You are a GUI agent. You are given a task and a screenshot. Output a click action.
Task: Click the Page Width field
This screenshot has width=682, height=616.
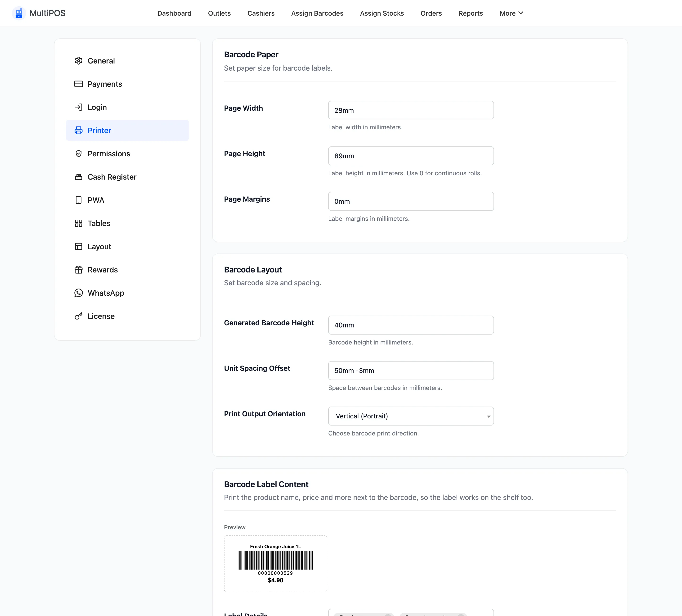411,110
